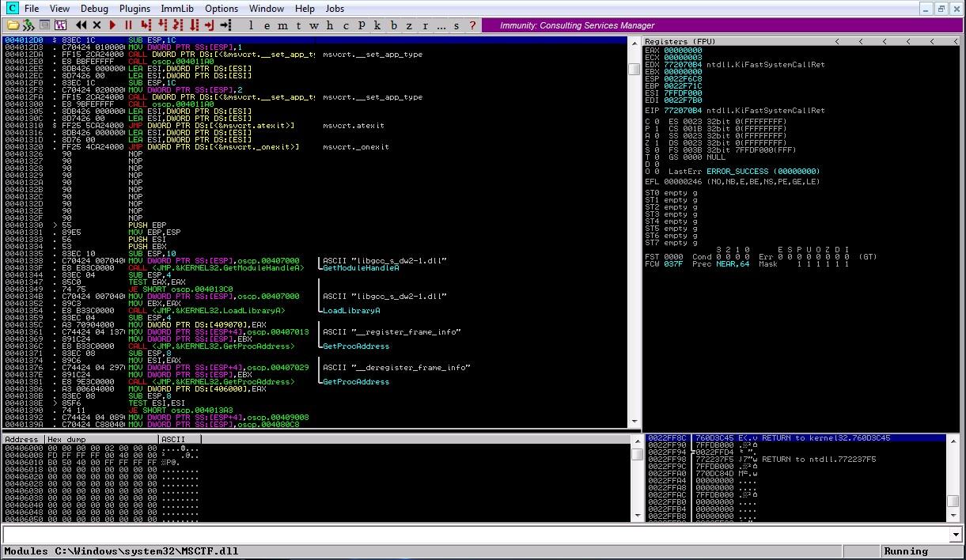Select the EAX register value 00000000

pyautogui.click(x=683, y=51)
